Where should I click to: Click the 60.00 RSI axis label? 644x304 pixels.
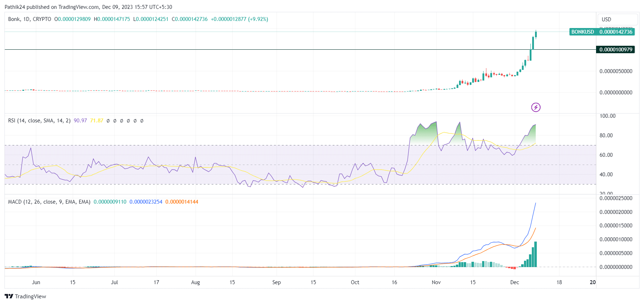coord(606,155)
